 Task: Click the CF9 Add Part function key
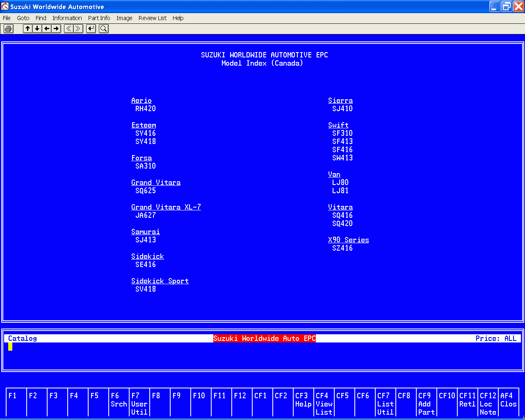pyautogui.click(x=427, y=403)
